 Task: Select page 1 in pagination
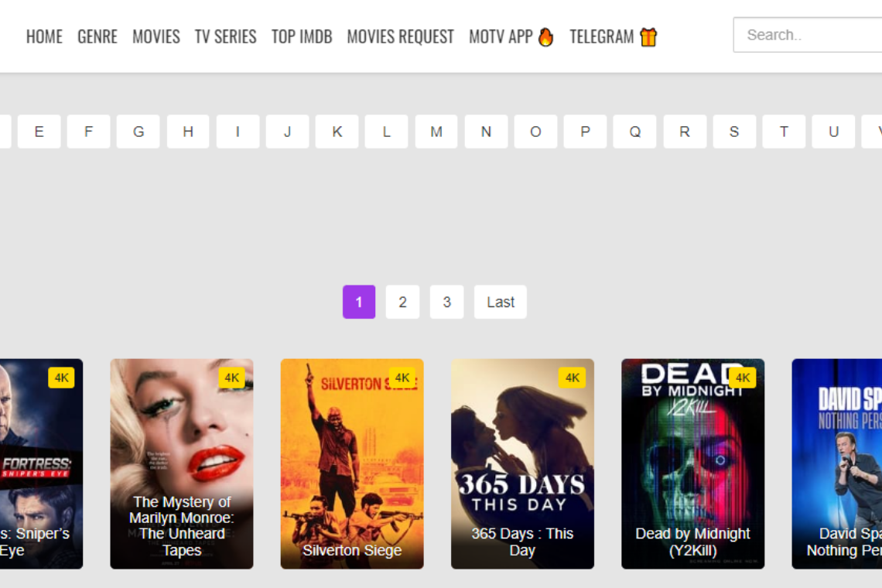pos(359,303)
